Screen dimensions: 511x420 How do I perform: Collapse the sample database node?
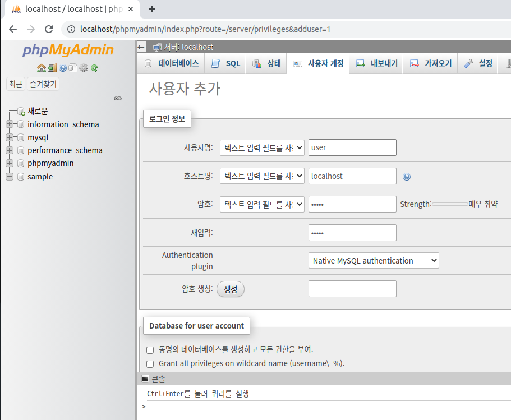pyautogui.click(x=10, y=177)
